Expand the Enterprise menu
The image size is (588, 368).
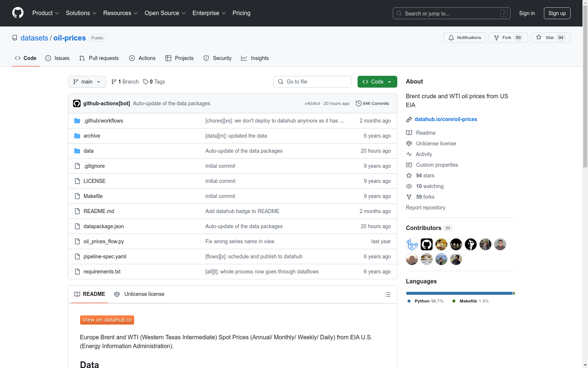[x=209, y=13]
